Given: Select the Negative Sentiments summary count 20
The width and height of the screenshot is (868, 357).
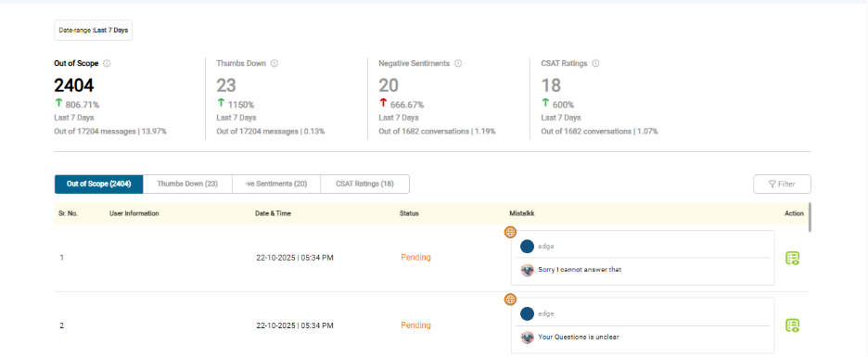Looking at the screenshot, I should pos(389,85).
